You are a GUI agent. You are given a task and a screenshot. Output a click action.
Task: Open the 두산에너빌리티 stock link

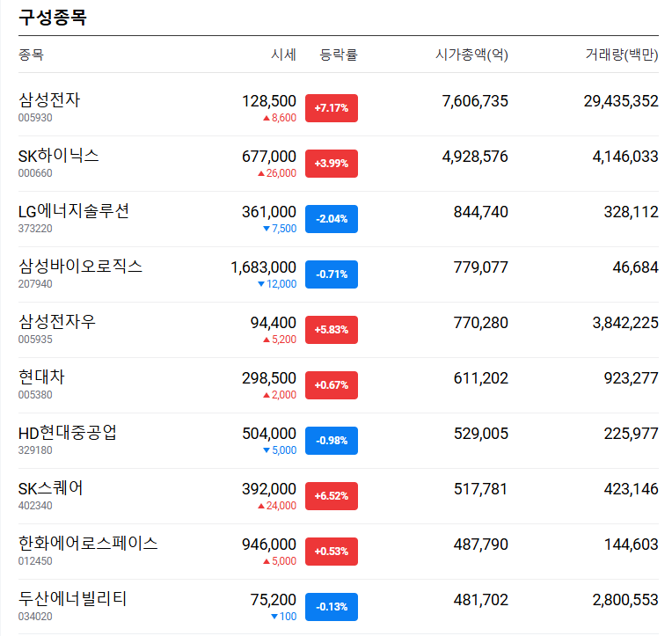72,599
